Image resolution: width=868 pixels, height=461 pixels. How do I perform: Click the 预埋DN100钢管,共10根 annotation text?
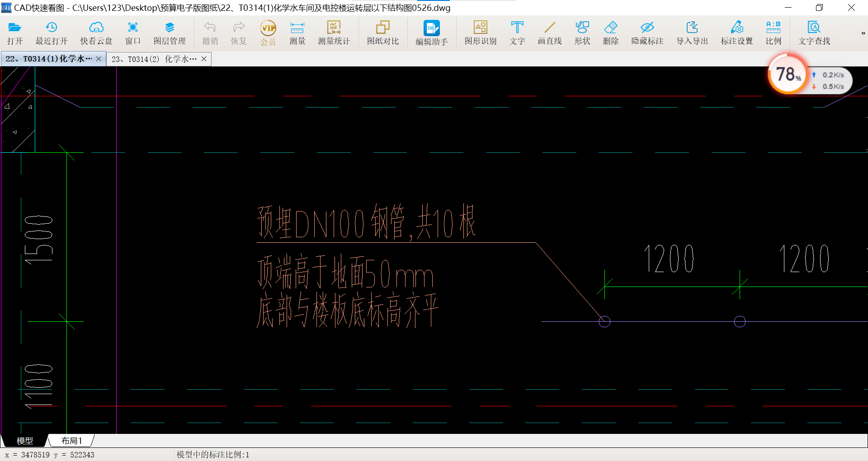pos(366,221)
